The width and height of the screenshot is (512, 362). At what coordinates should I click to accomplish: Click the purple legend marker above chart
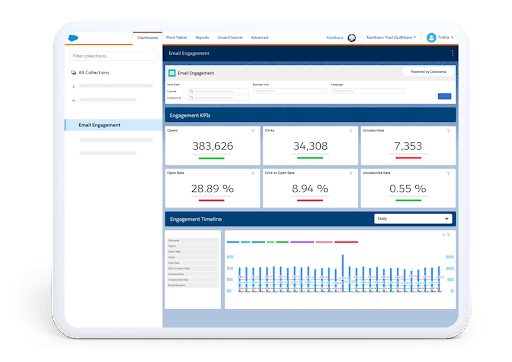point(302,242)
